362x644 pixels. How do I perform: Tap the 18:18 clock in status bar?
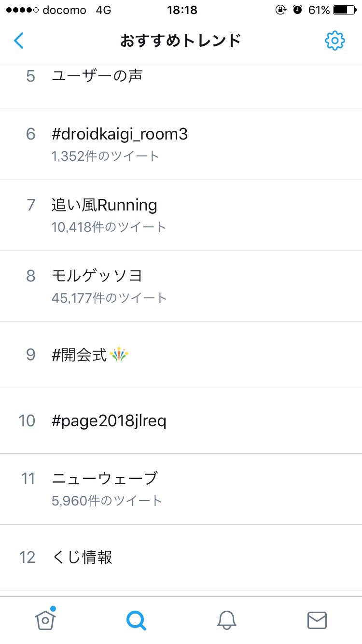182,10
